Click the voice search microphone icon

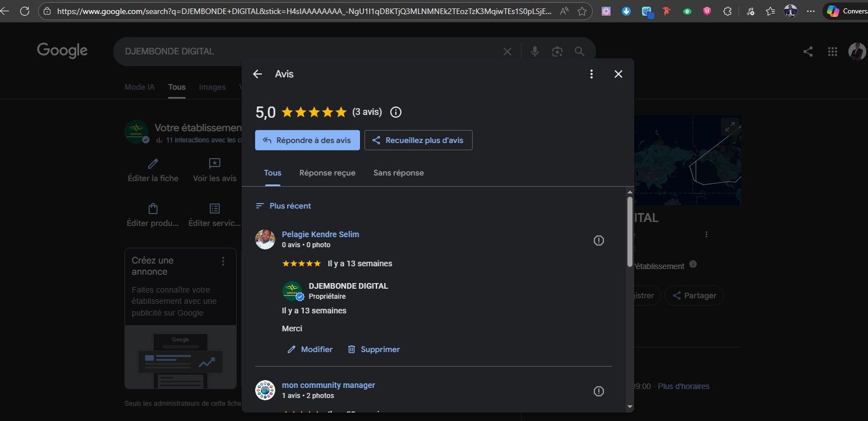(x=534, y=52)
